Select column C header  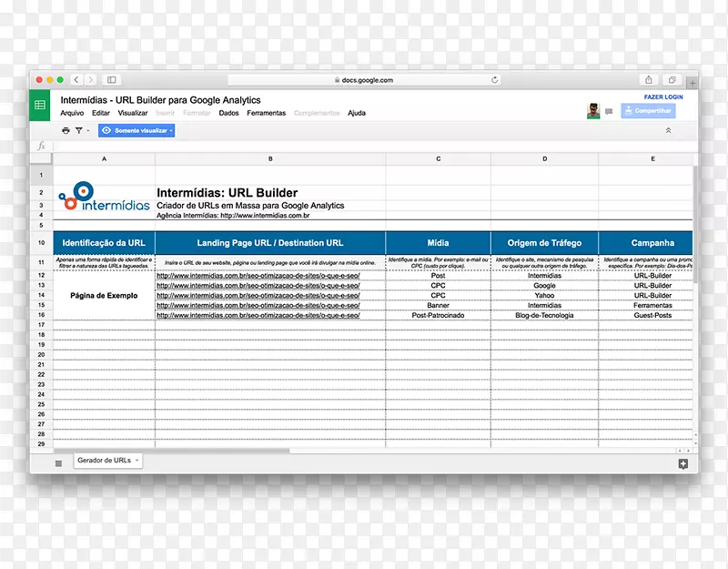pyautogui.click(x=439, y=158)
